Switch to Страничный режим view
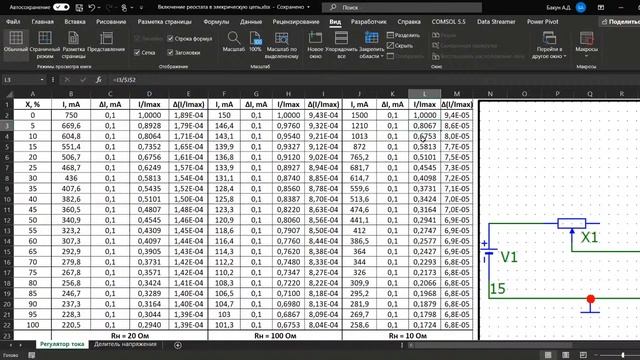640x360 pixels. point(44,44)
